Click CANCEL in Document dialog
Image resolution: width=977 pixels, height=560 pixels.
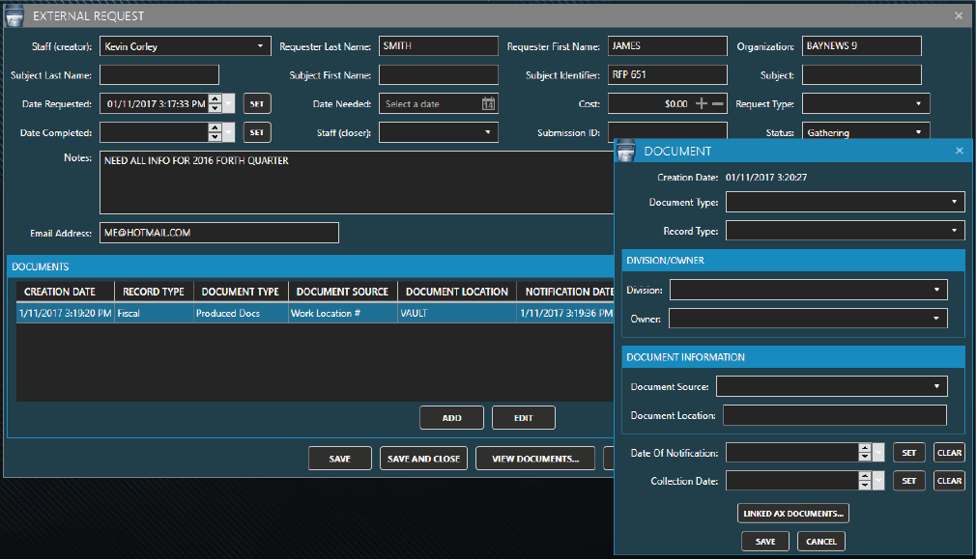[821, 542]
